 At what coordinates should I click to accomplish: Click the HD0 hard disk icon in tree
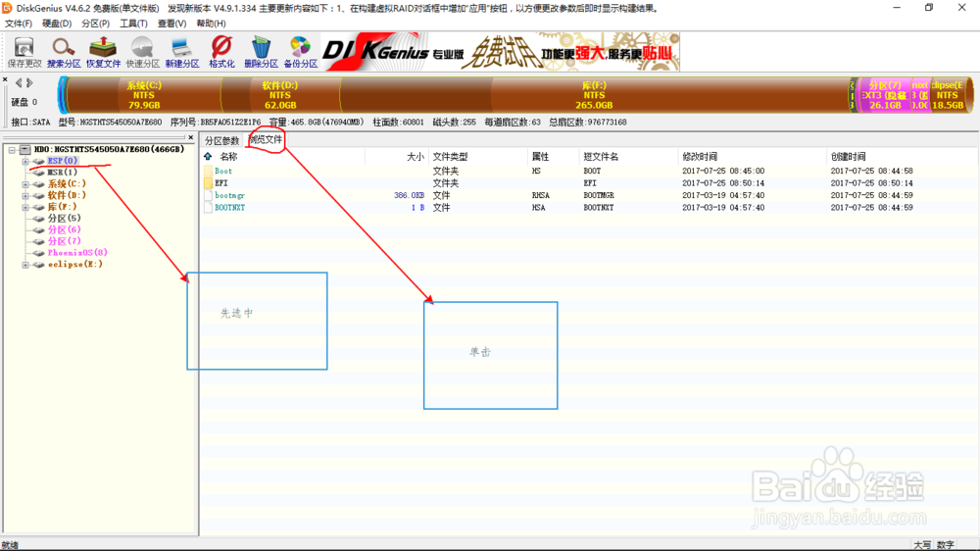tap(25, 149)
